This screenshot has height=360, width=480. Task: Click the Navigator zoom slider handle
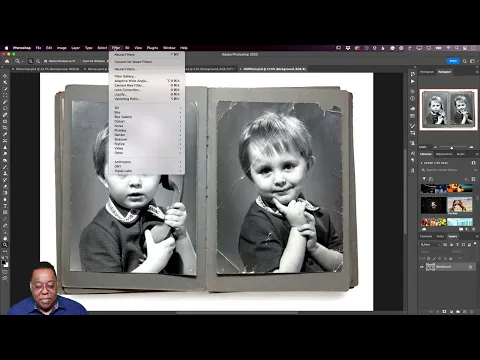(452, 147)
